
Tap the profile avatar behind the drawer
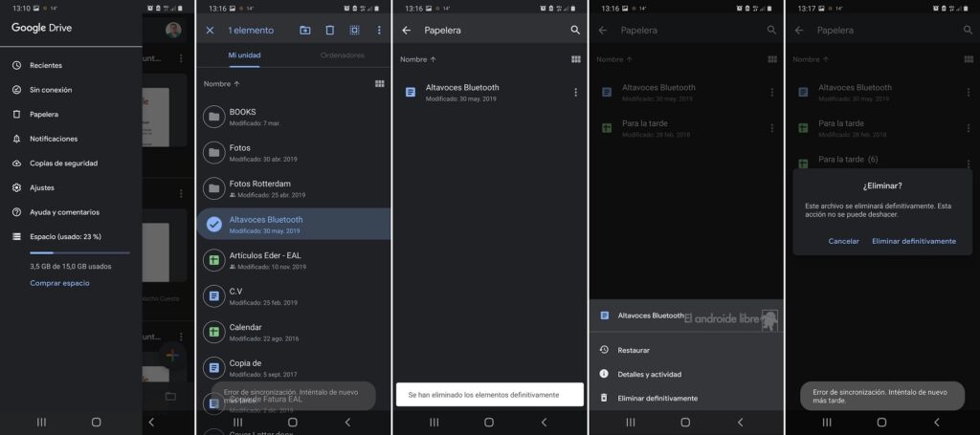(173, 30)
